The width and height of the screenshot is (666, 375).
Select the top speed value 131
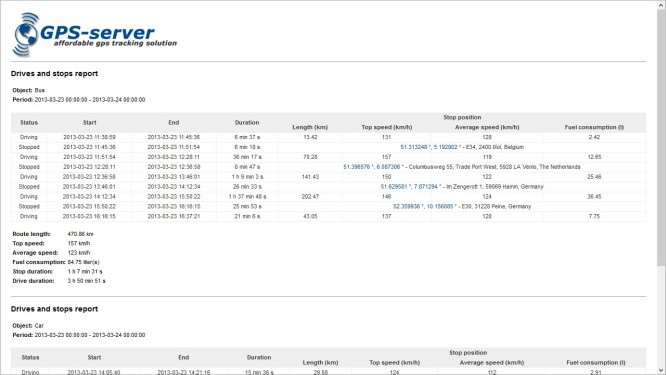[x=387, y=137]
